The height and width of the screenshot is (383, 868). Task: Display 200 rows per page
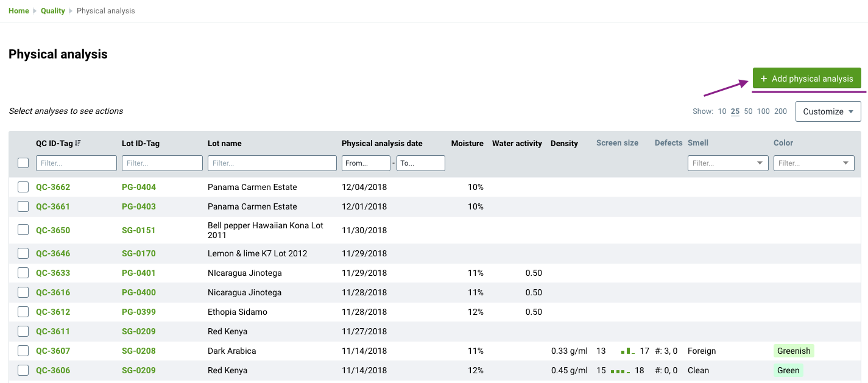click(780, 111)
